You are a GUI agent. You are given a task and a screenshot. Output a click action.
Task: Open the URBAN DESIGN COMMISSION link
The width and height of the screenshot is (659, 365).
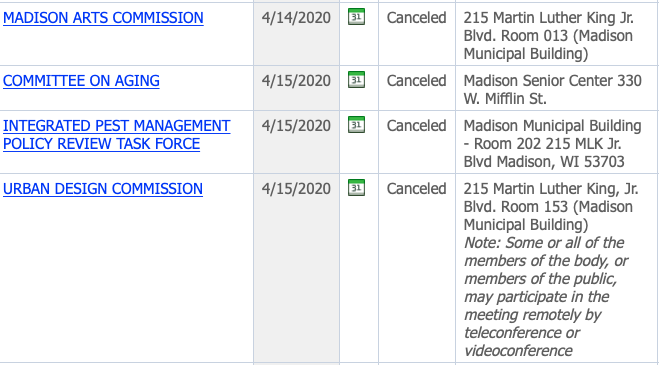pyautogui.click(x=103, y=189)
